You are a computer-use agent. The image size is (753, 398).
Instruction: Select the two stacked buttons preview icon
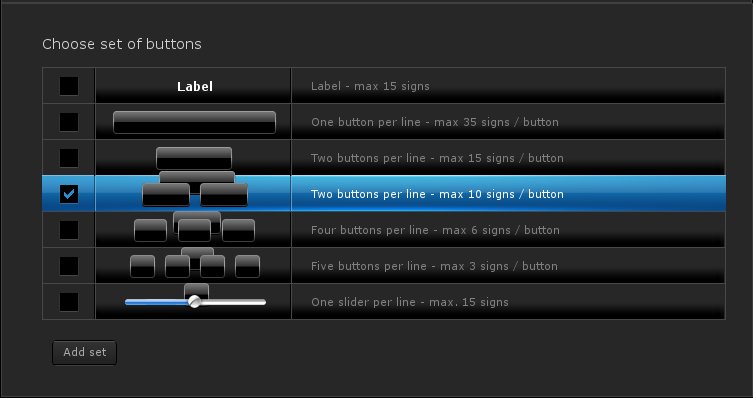(x=194, y=158)
